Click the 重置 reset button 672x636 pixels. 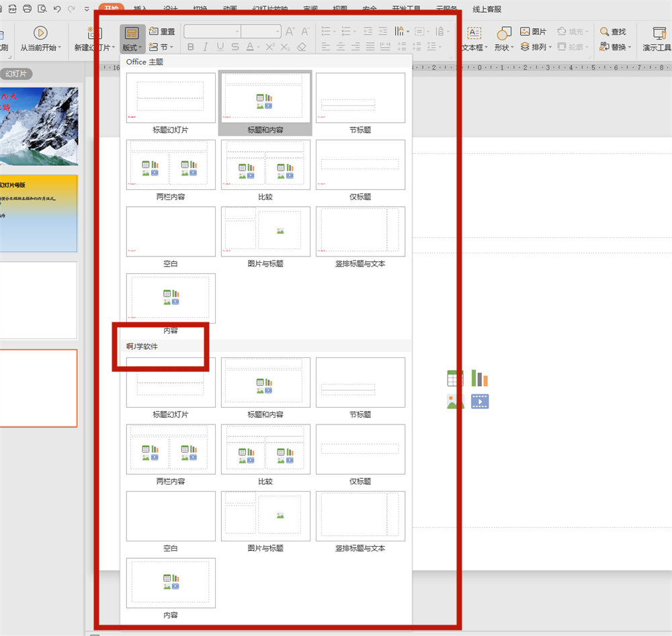click(x=162, y=32)
